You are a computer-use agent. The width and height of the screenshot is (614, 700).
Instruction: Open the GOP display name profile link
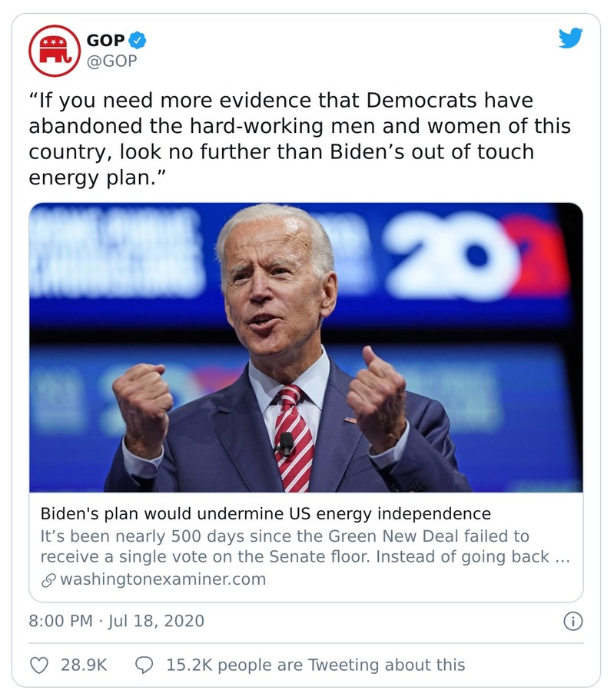coord(105,40)
